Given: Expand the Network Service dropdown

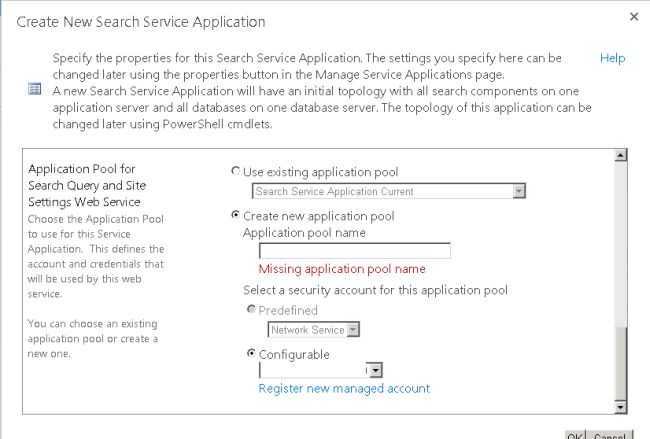Looking at the screenshot, I should click(353, 330).
